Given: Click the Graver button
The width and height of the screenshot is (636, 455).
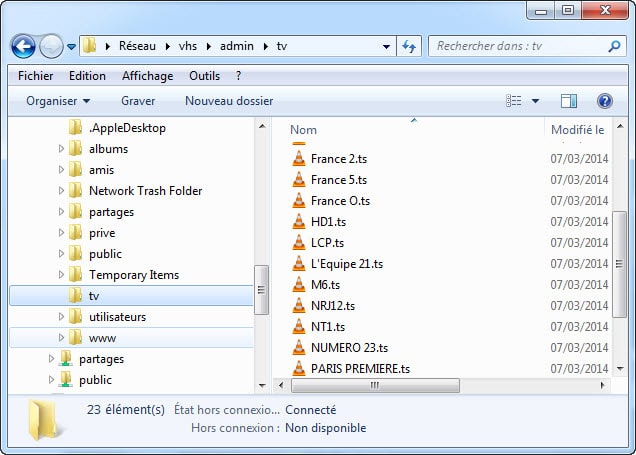Looking at the screenshot, I should (x=138, y=101).
